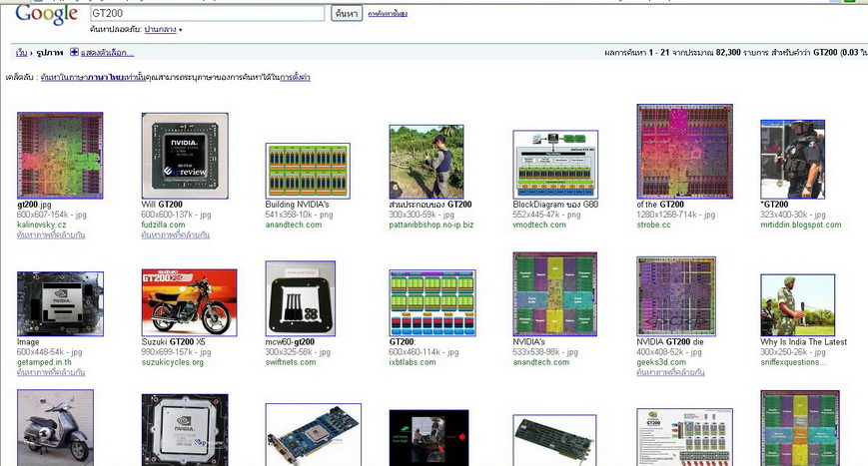This screenshot has width=868, height=466.
Task: Click the pattanibbshop.no-ip.biz source text
Action: tap(432, 225)
